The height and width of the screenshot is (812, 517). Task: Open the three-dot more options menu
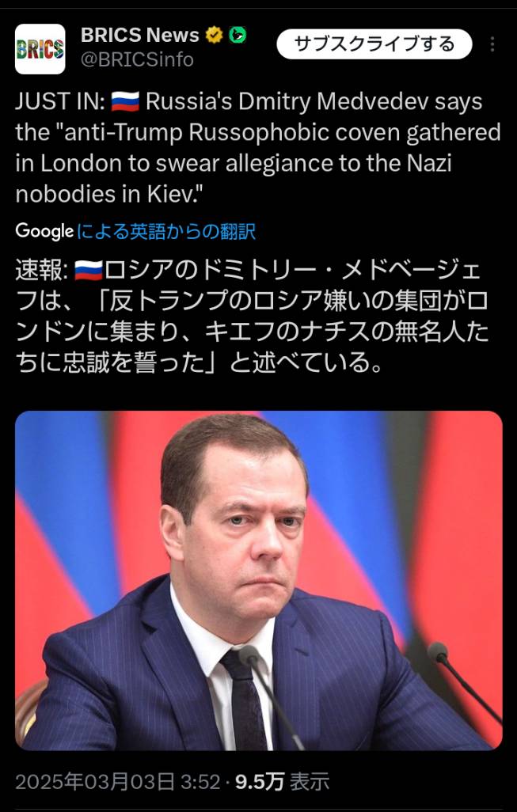click(x=492, y=44)
